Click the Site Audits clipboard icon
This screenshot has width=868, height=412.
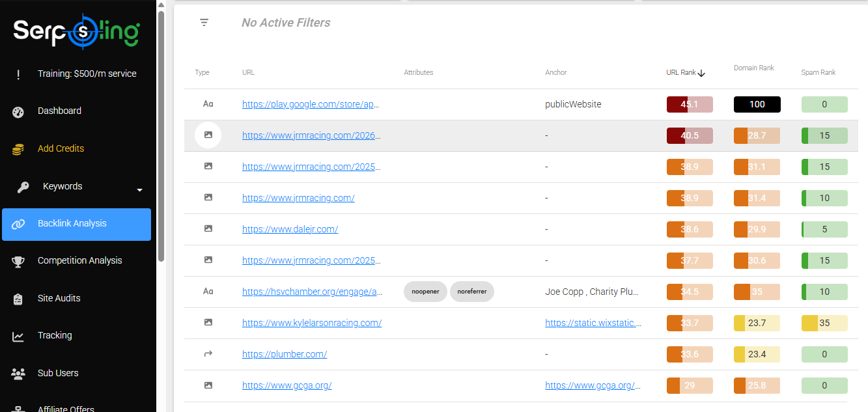18,299
